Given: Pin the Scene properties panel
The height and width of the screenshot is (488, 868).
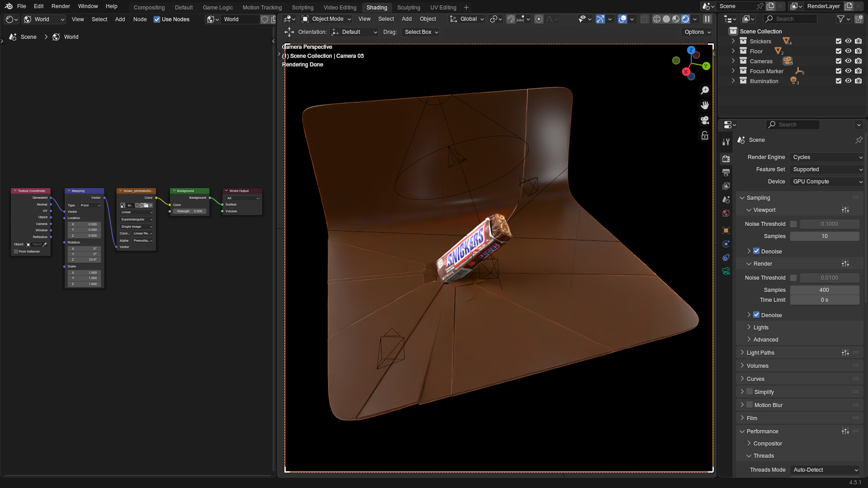Looking at the screenshot, I should [x=859, y=140].
